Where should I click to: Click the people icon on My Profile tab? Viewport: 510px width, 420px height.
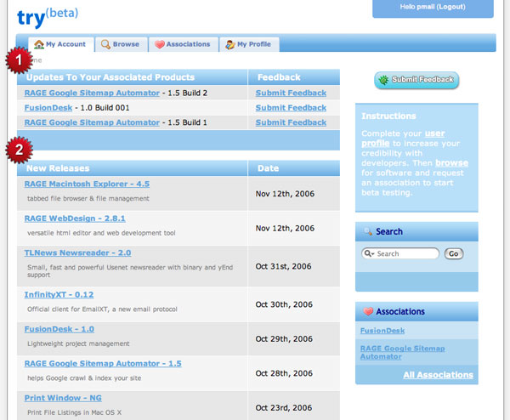[230, 44]
